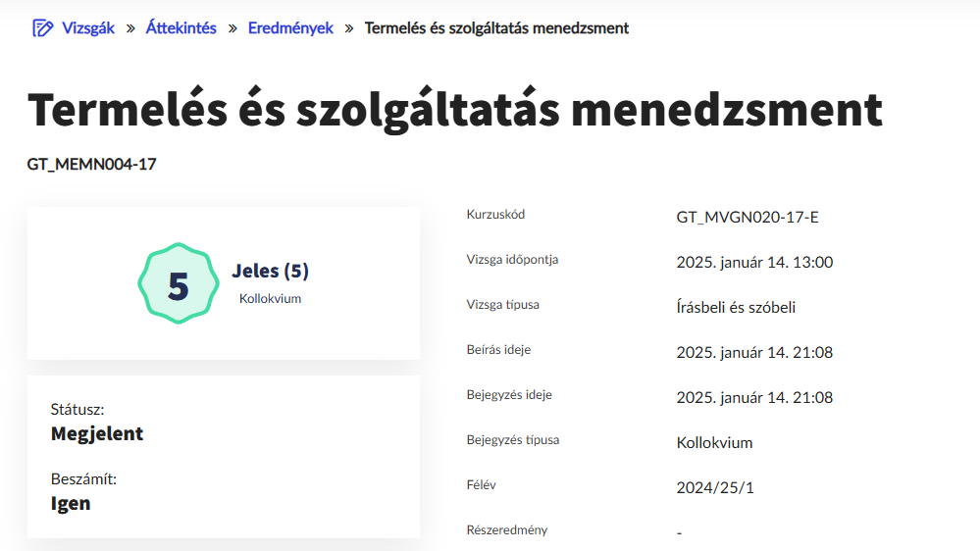The image size is (980, 551).
Task: Navigate to the Eredmények breadcrumb link
Action: [290, 28]
